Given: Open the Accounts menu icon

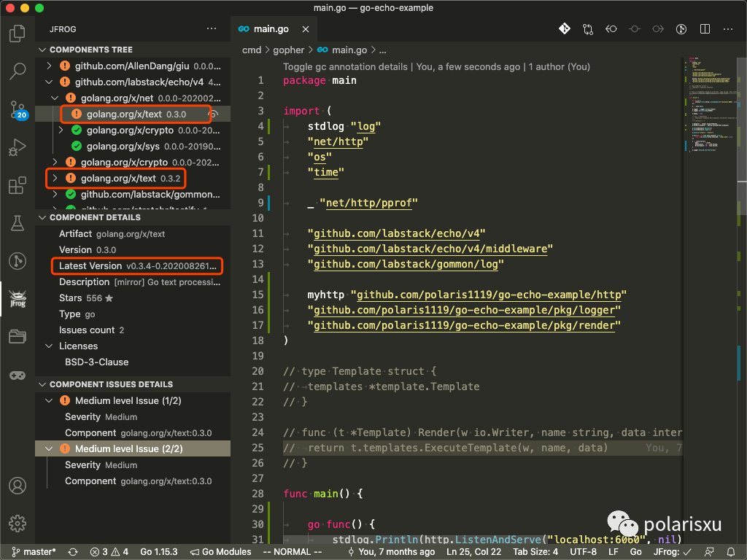Looking at the screenshot, I should pos(18,486).
